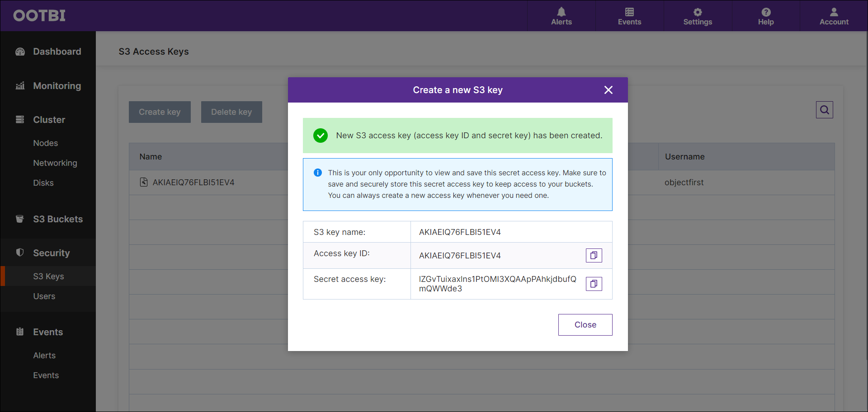Click the Secret access key value text
The width and height of the screenshot is (868, 412).
497,284
